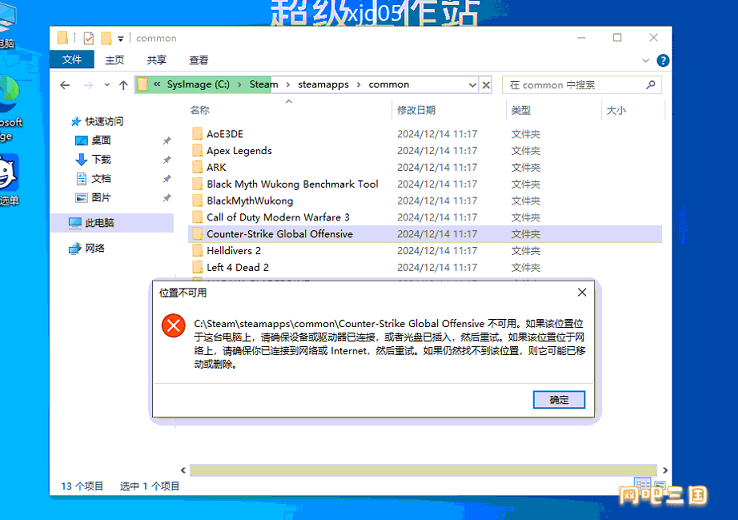Click the steamapps breadcrumb segment
Screen dimensions: 738x520
pyautogui.click(x=323, y=85)
